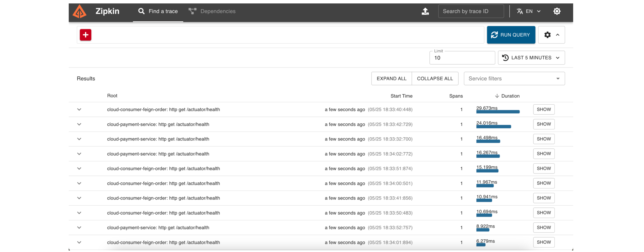Show the 11.967ms trace
Screen dimensions: 644x252
click(x=544, y=183)
